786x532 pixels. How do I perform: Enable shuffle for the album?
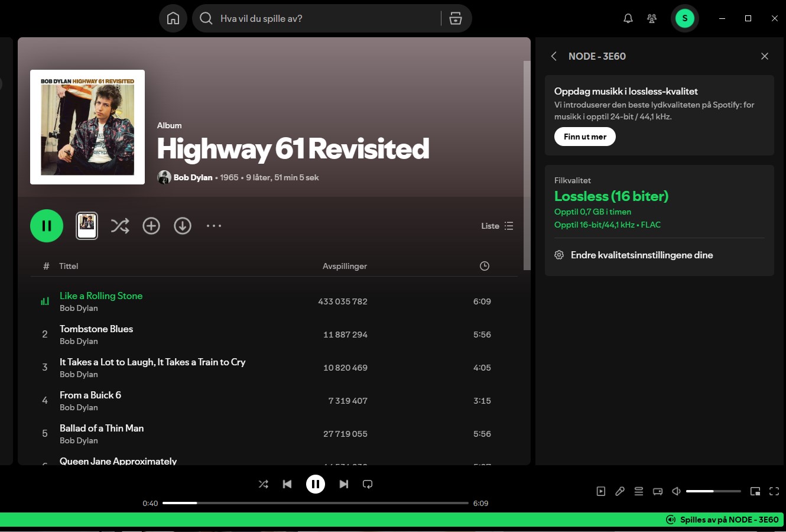point(120,226)
